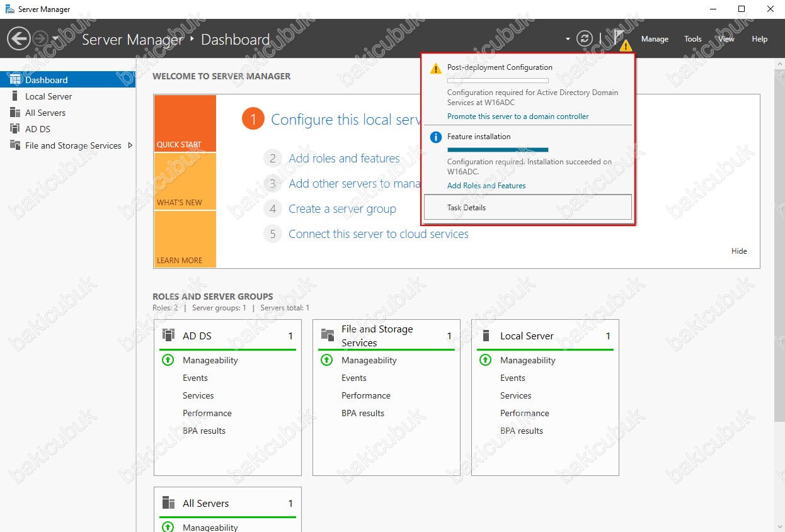
Task: Open BPA results in Local Server tile
Action: (522, 431)
